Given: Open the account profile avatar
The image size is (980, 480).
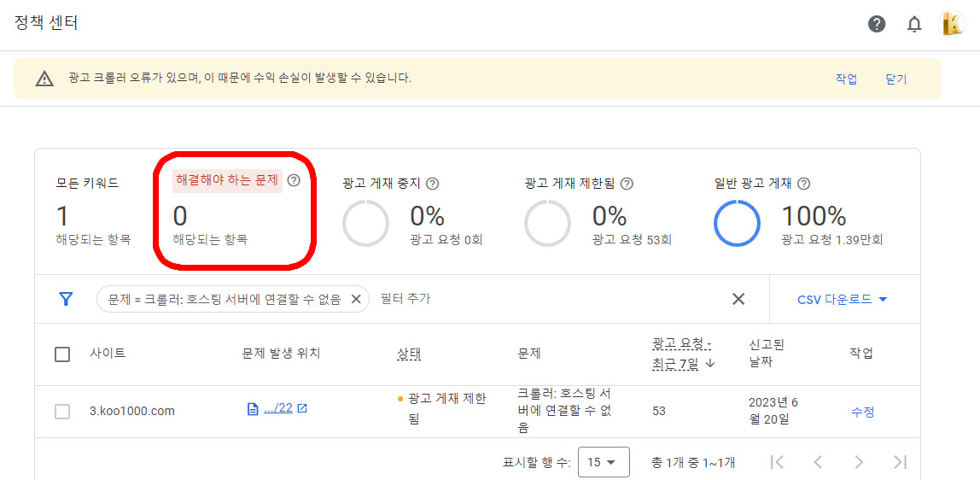Looking at the screenshot, I should [x=953, y=24].
